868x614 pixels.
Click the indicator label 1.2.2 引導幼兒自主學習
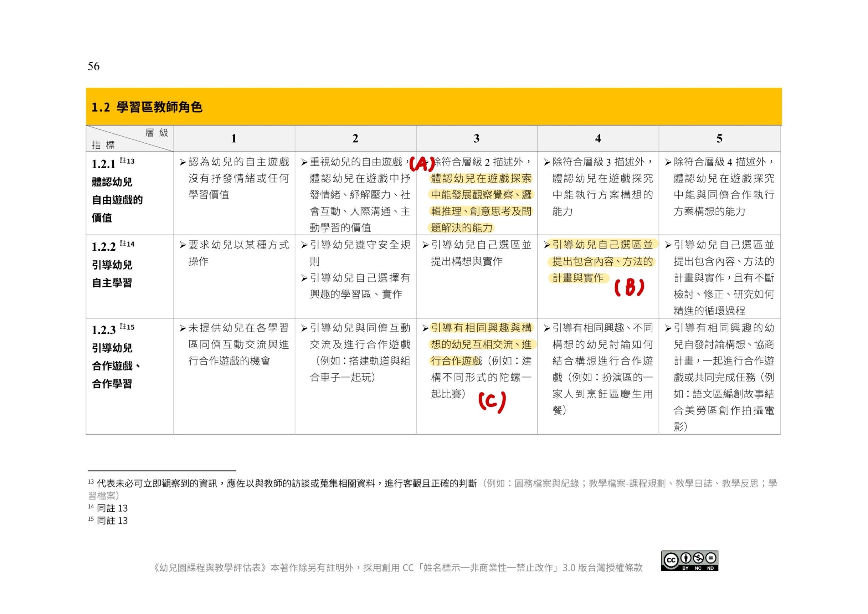112,265
